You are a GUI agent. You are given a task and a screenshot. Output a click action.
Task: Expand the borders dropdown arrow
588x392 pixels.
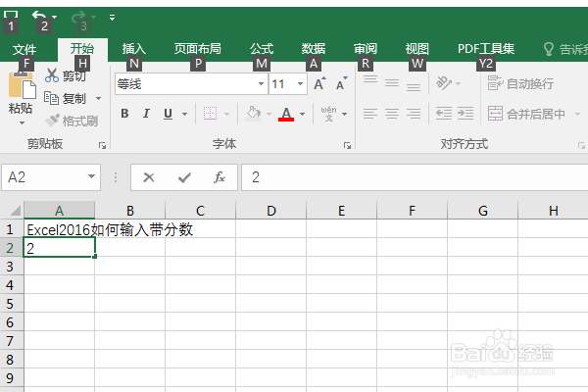click(227, 114)
